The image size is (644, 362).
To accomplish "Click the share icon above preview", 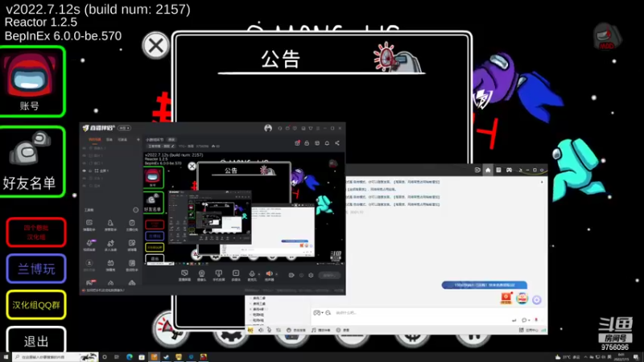I will click(x=337, y=143).
